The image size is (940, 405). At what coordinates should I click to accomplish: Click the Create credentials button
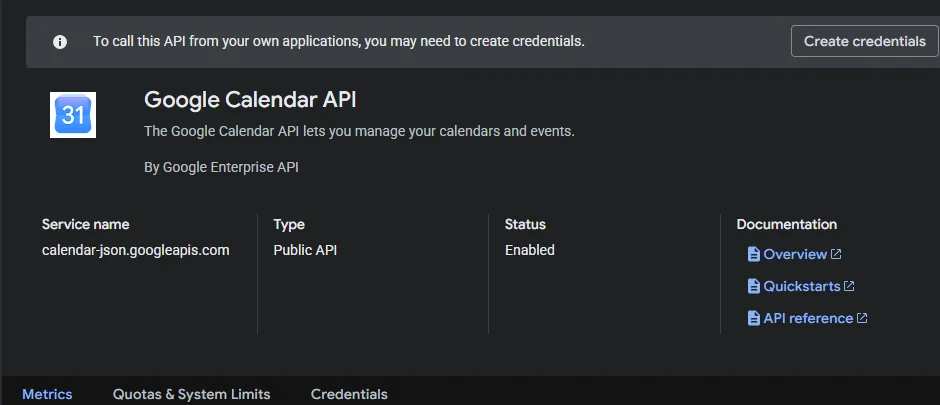864,41
